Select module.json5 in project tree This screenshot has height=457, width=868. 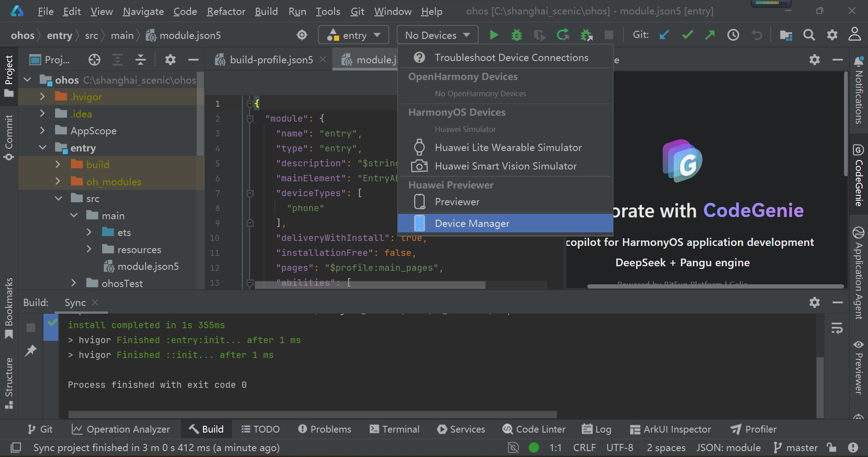[148, 266]
